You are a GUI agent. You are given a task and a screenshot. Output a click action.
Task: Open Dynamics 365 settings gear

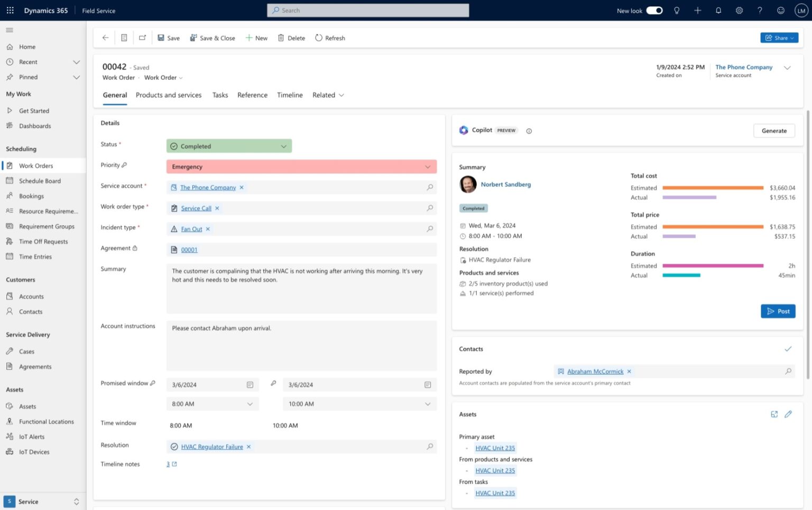pyautogui.click(x=739, y=10)
